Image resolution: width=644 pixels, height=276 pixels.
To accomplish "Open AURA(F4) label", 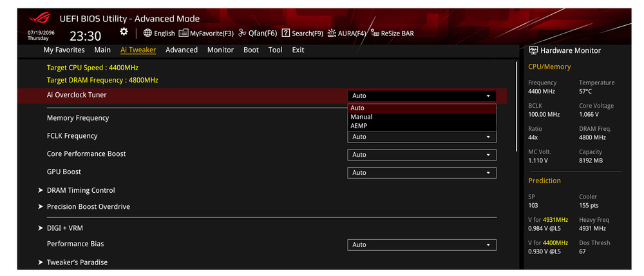I will tap(352, 34).
